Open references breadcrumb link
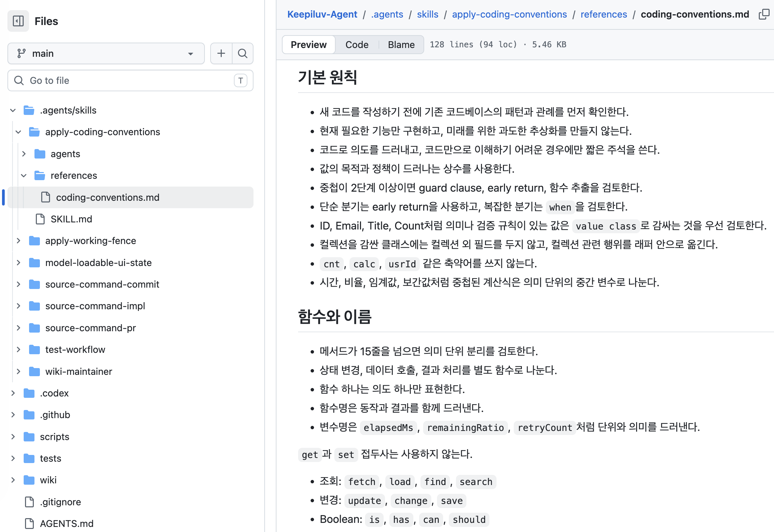 click(x=604, y=14)
